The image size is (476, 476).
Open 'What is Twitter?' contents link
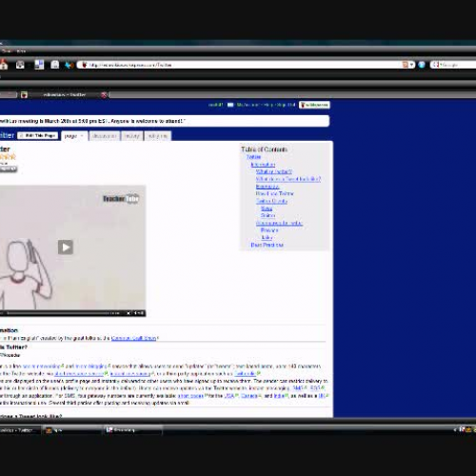click(x=274, y=171)
